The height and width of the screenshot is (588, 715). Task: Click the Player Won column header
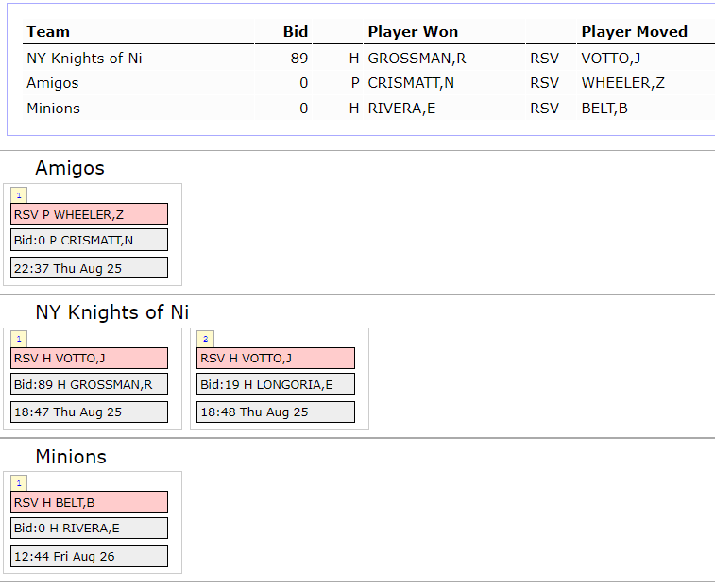pyautogui.click(x=413, y=32)
